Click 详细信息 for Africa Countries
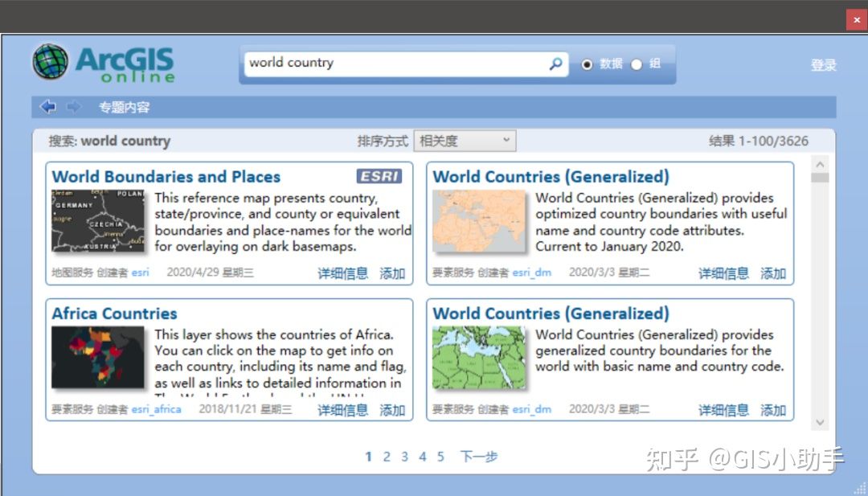 342,410
